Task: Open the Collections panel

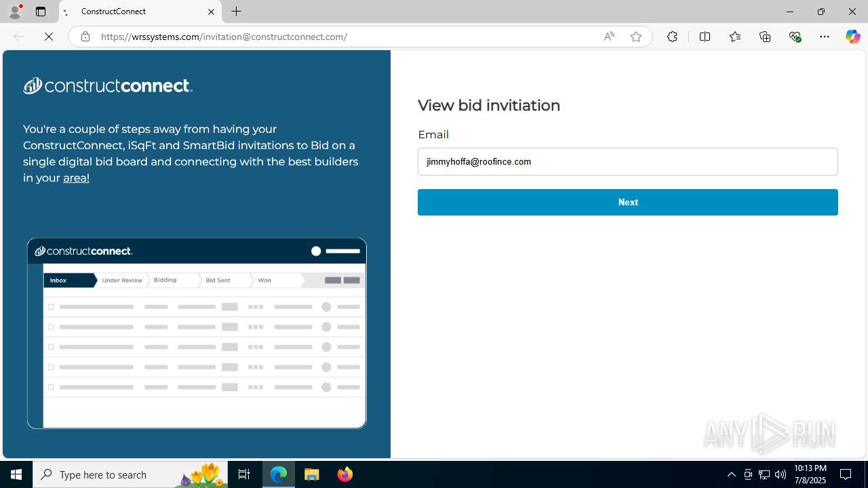Action: point(765,37)
